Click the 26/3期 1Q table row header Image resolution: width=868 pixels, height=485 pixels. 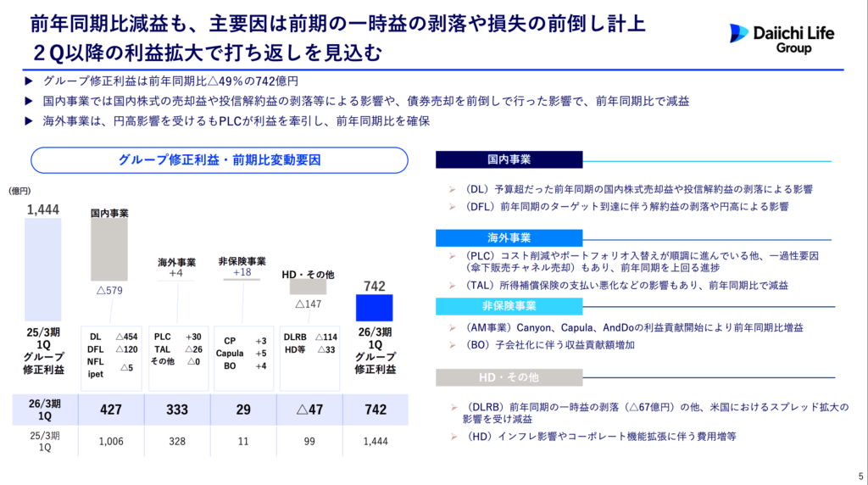tap(45, 410)
